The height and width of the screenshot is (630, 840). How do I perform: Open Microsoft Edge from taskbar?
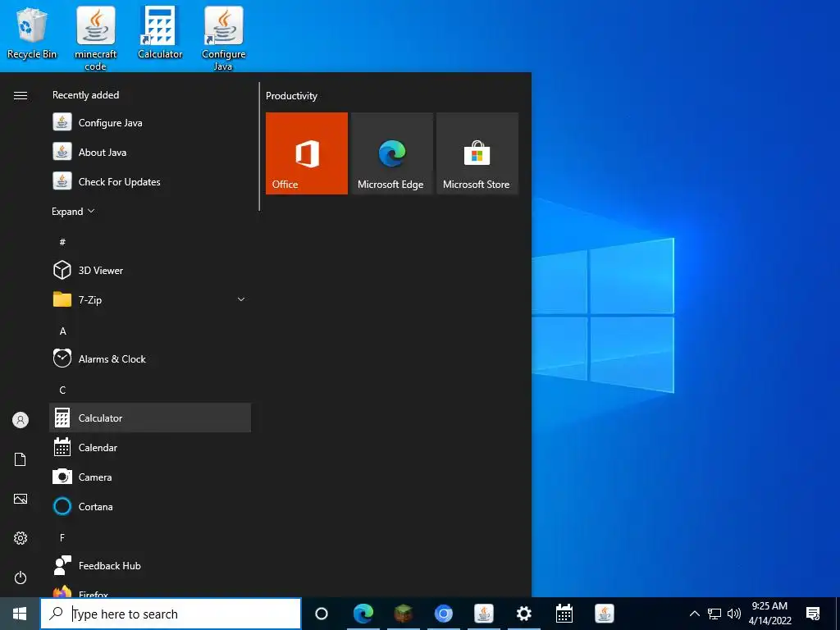click(x=363, y=614)
